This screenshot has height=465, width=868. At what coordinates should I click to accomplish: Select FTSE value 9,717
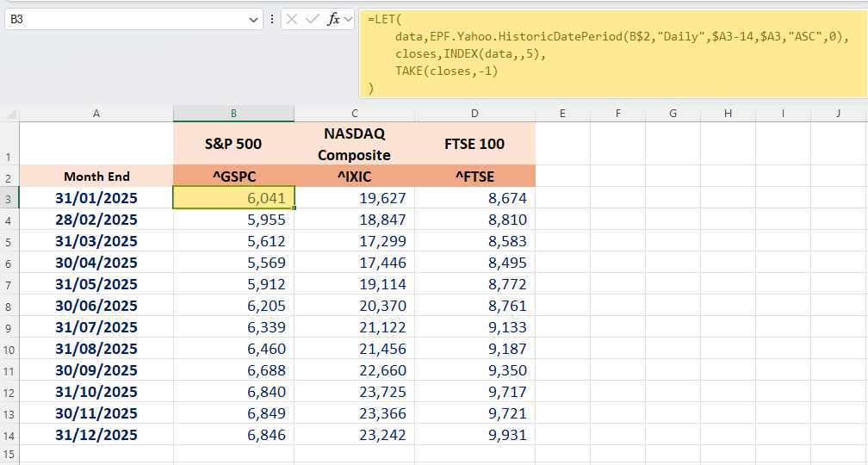click(x=475, y=392)
